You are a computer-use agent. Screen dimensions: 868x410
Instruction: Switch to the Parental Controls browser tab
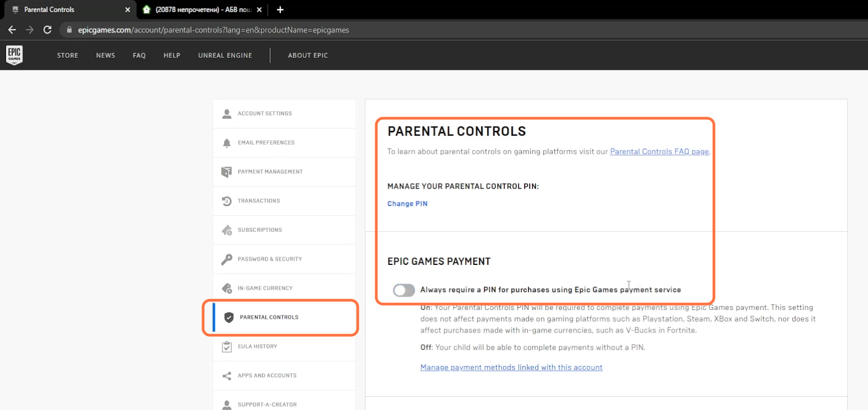point(70,9)
